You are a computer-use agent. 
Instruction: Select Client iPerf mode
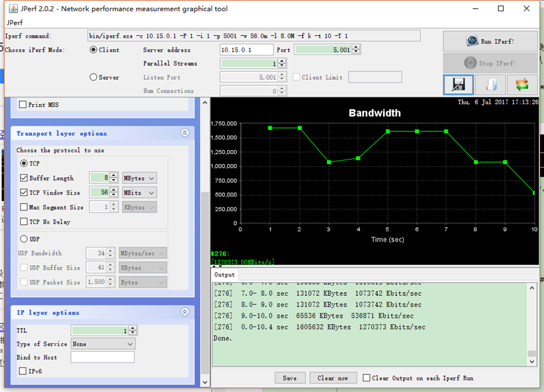[93, 50]
